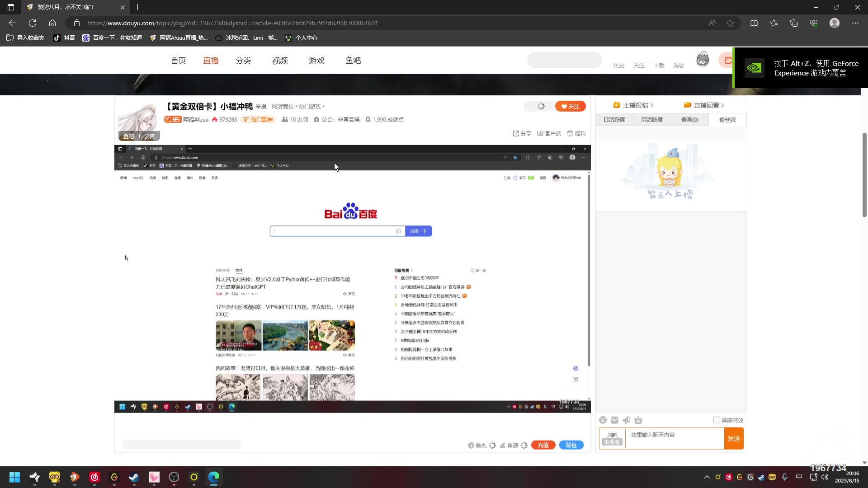Viewport: 868px width, 488px height.
Task: Open the 个人中心 bookmark
Action: (301, 38)
